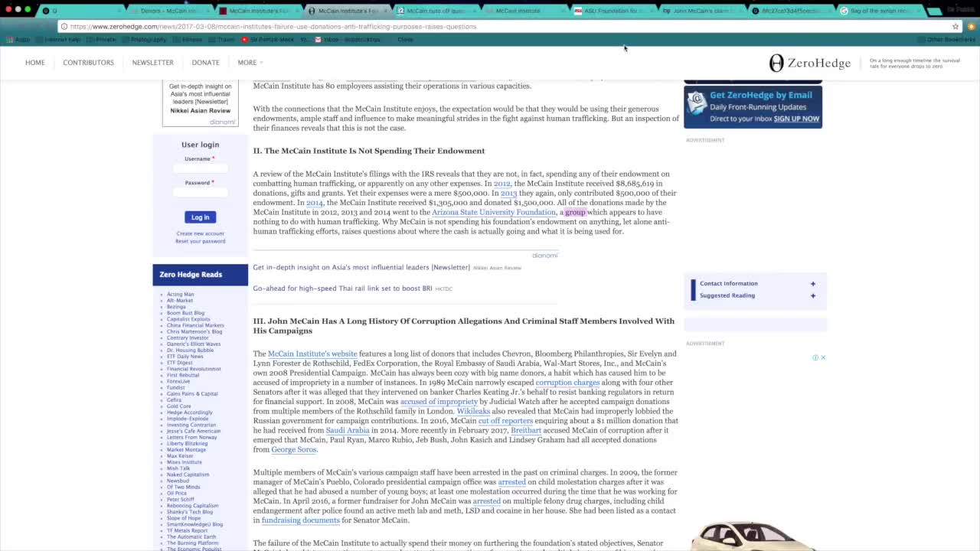Click the browser extension icon beside the star
The image size is (980, 551).
[971, 26]
